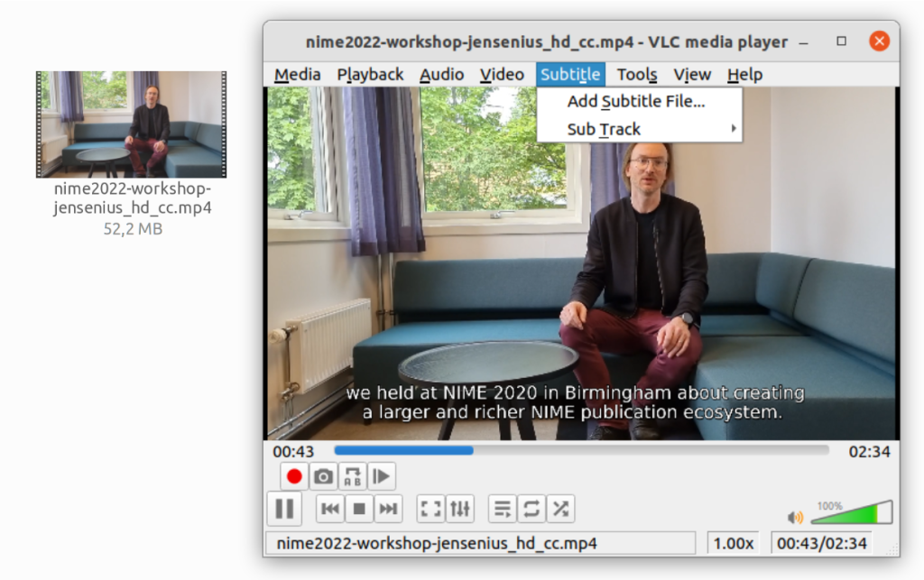Take a snapshot with the camera icon
The image size is (924, 580).
(323, 476)
